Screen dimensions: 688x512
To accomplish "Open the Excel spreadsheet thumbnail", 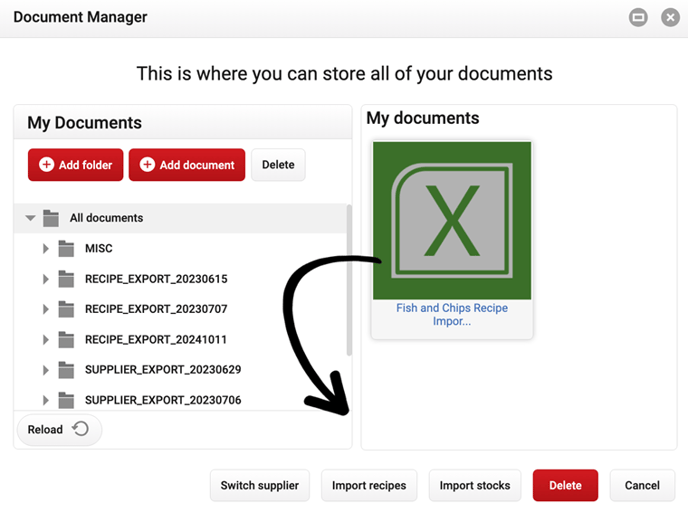I will click(x=452, y=221).
